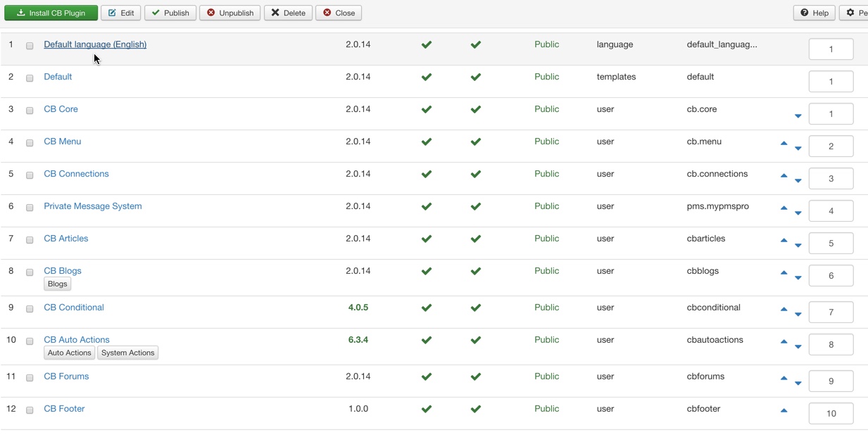The width and height of the screenshot is (868, 435).
Task: Open the CB Articles plugin
Action: click(66, 239)
